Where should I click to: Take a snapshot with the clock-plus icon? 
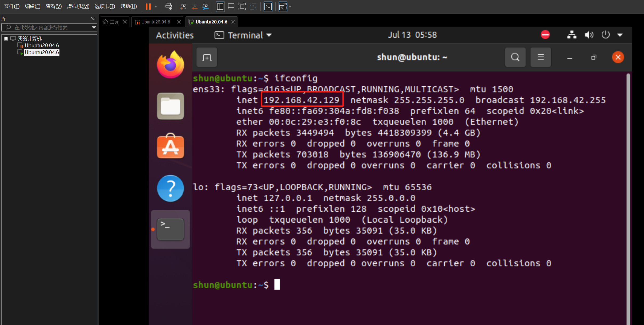coord(183,6)
